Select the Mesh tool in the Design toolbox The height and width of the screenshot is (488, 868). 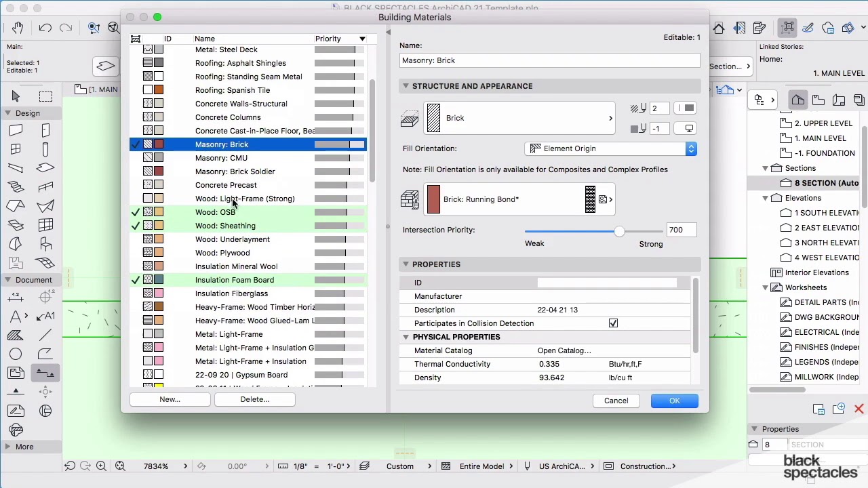pyautogui.click(x=45, y=263)
